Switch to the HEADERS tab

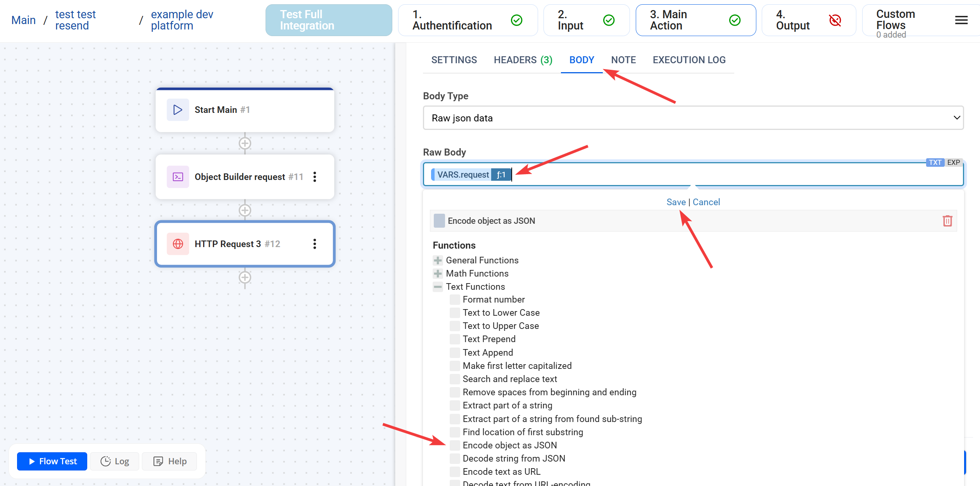point(523,60)
